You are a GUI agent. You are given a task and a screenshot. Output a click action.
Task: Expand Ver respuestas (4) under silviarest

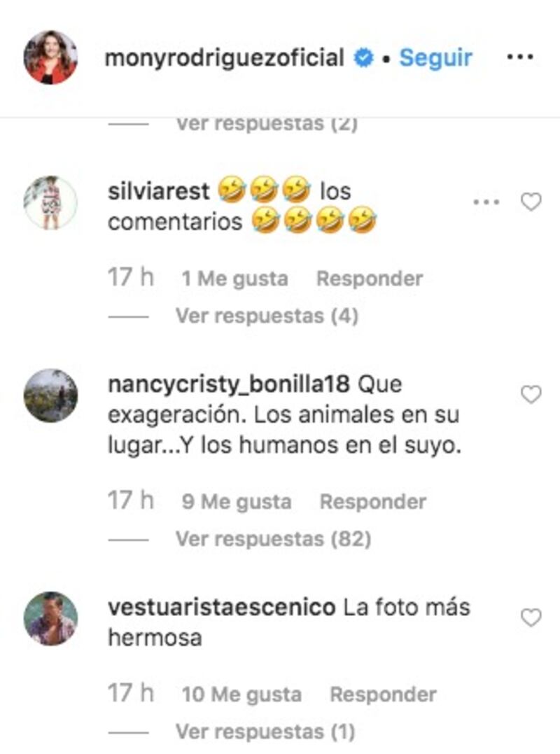267,316
